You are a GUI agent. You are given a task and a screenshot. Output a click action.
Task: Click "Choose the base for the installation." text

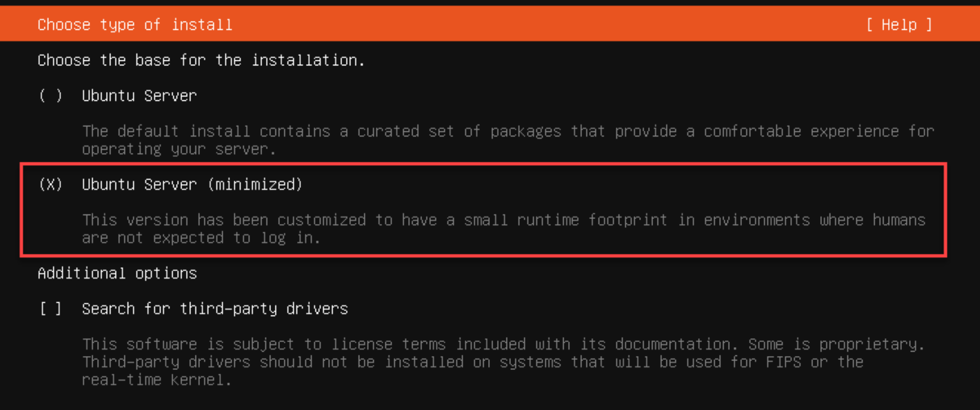[x=201, y=60]
